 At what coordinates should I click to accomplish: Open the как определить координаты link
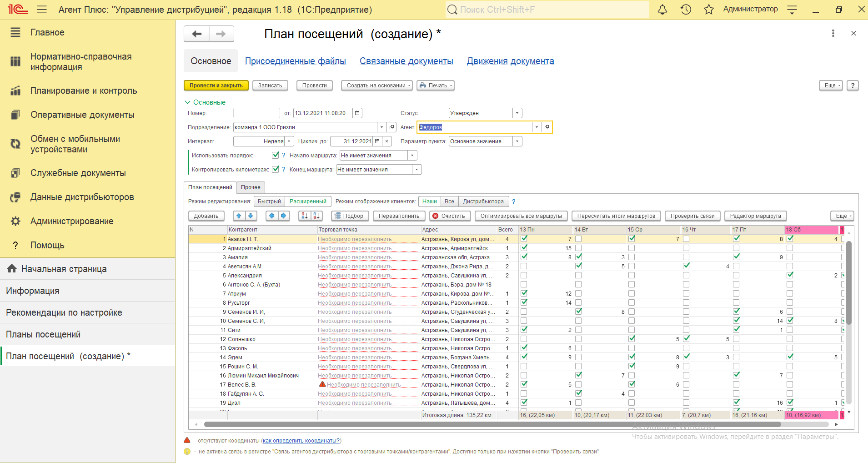point(301,441)
